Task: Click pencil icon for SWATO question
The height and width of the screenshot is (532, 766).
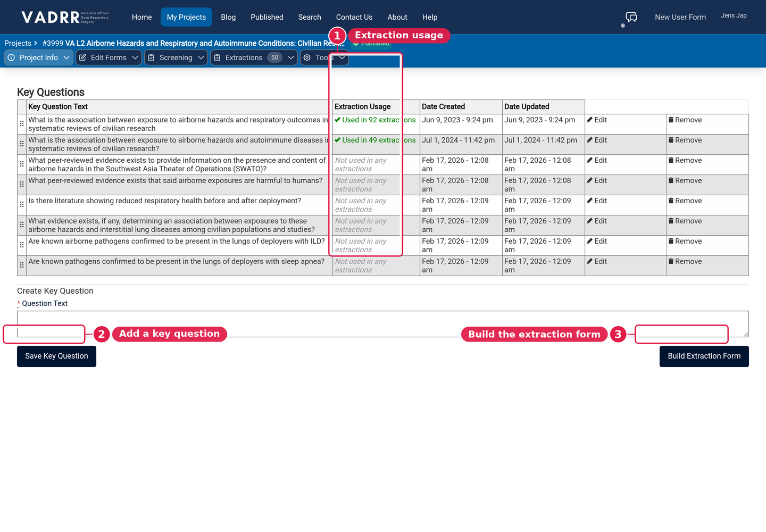Action: [589, 160]
